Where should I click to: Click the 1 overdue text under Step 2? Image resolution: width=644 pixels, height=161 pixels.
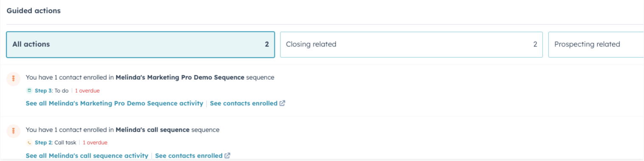pos(95,143)
